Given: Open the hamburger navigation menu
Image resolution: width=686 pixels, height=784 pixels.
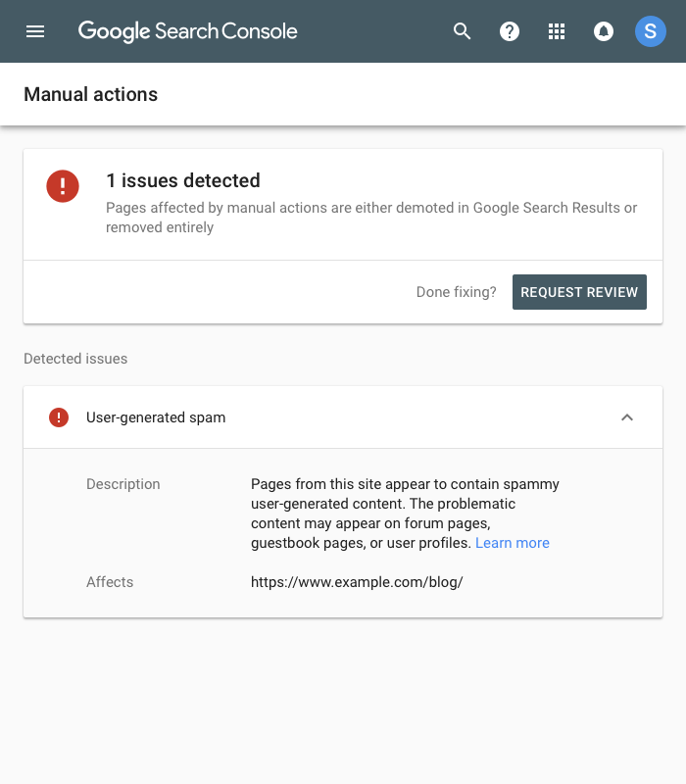Looking at the screenshot, I should [35, 31].
